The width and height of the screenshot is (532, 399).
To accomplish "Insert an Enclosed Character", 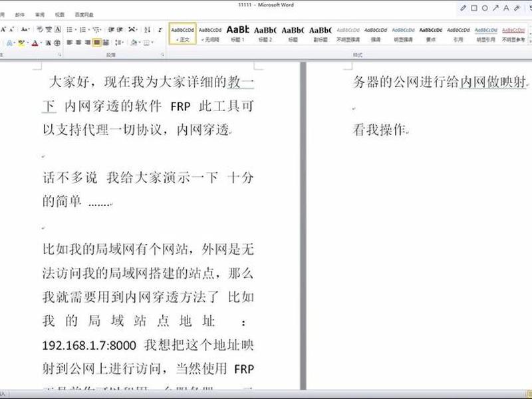I will coord(57,43).
